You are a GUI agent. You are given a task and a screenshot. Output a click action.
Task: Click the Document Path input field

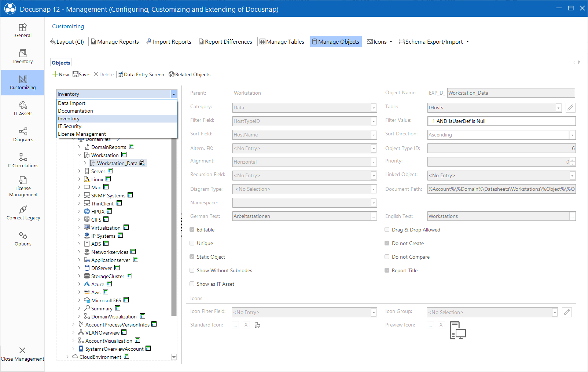[501, 189]
